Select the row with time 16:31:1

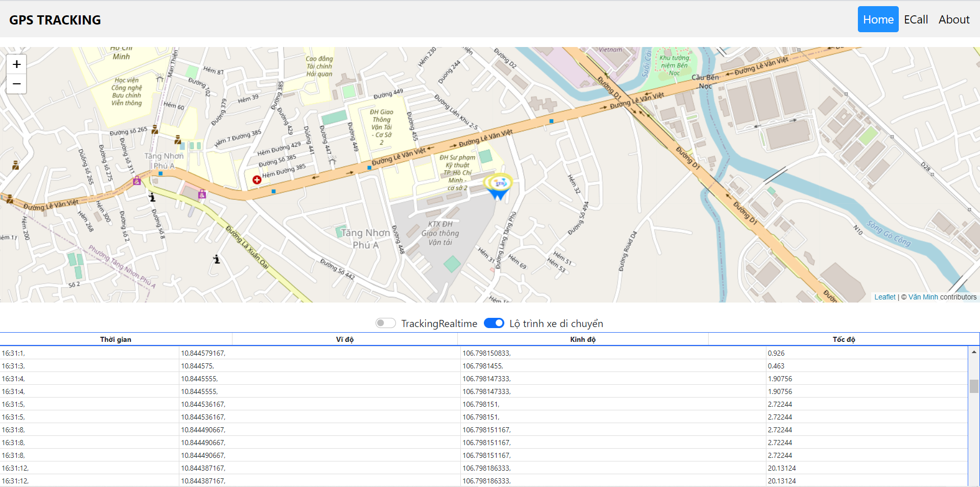tap(204, 353)
